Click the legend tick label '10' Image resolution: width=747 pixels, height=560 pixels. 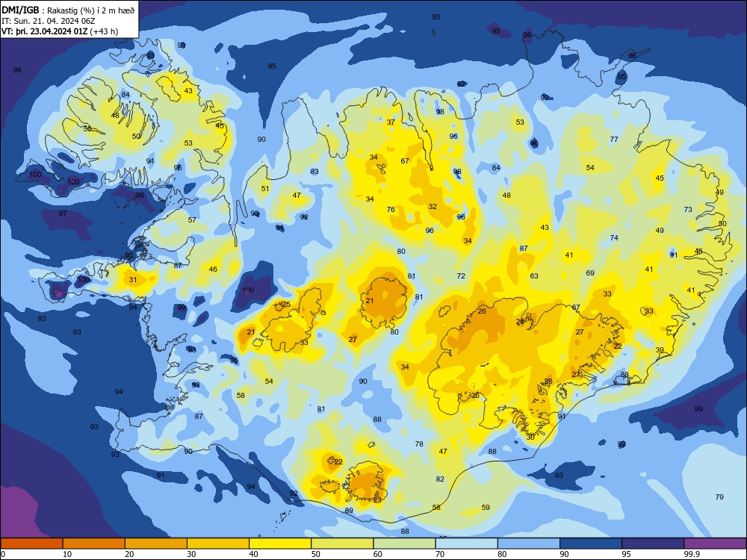(68, 554)
